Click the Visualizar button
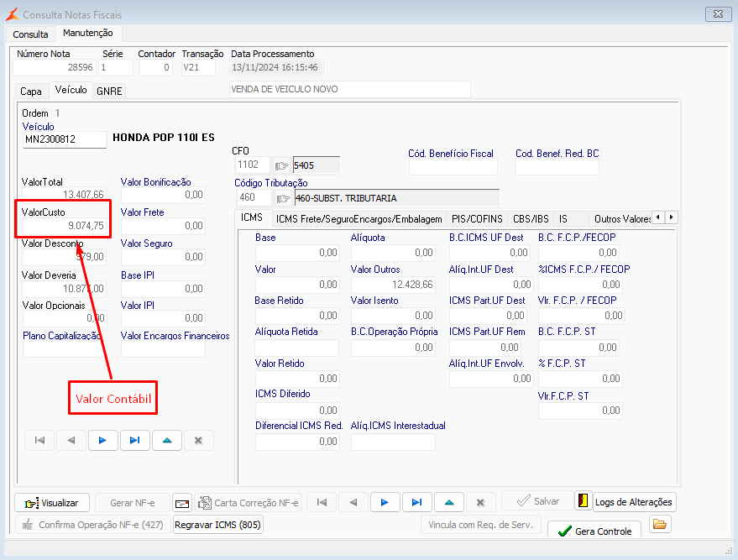738x560 pixels. pos(51,502)
